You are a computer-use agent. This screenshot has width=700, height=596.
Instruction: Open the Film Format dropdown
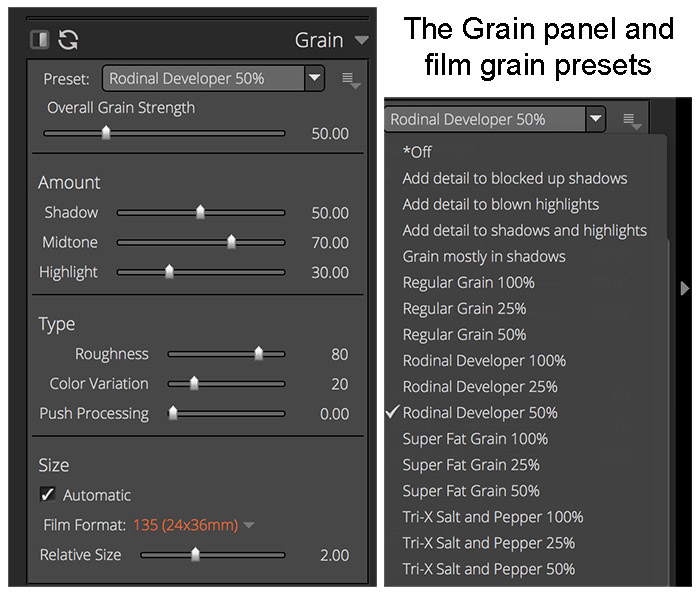click(250, 525)
